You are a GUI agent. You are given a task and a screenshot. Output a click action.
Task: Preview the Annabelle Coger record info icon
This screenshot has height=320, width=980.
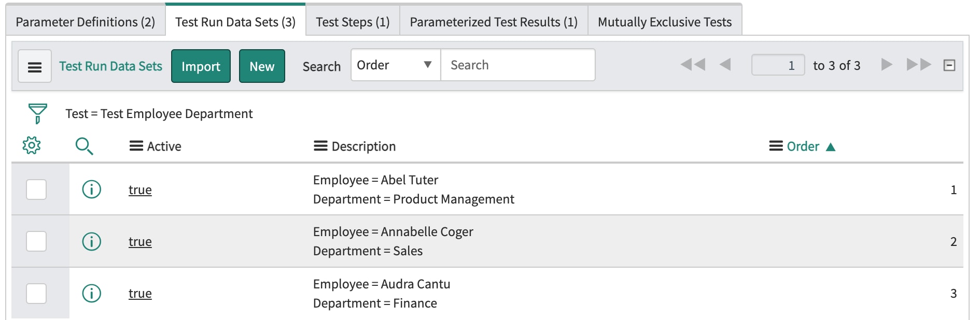pos(92,241)
